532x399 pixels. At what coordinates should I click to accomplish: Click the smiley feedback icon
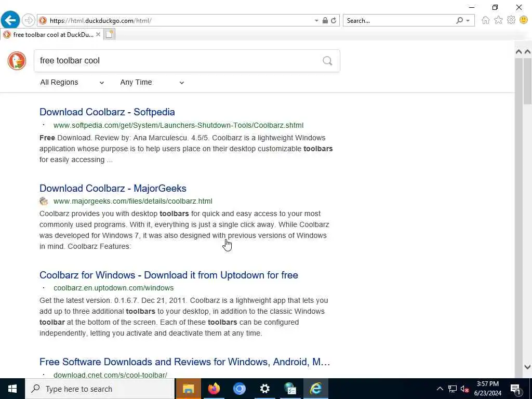(524, 20)
